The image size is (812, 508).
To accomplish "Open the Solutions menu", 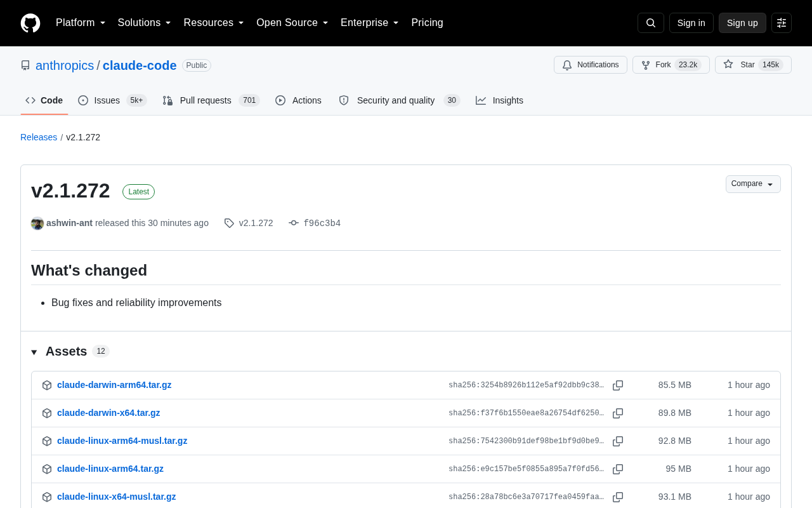I will coord(145,23).
